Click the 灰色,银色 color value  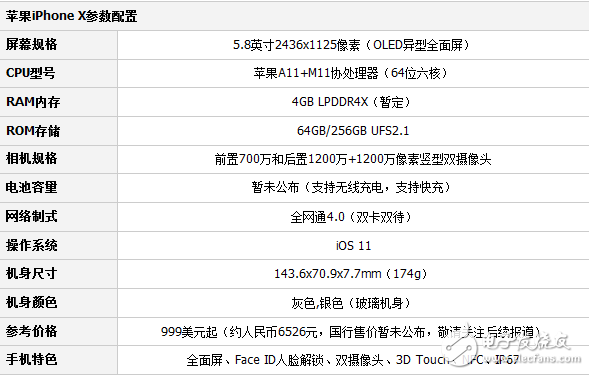[352, 303]
